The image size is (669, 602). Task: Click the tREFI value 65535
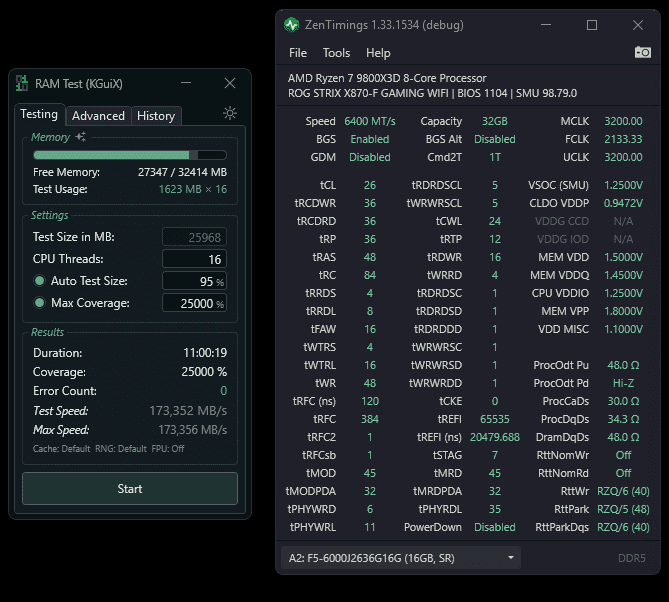494,419
